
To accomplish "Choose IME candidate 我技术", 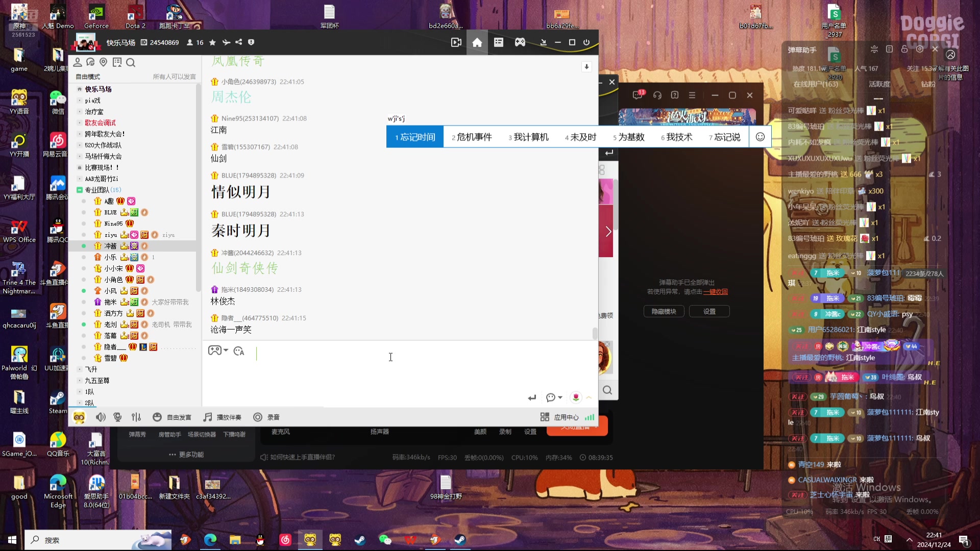I will (x=677, y=137).
